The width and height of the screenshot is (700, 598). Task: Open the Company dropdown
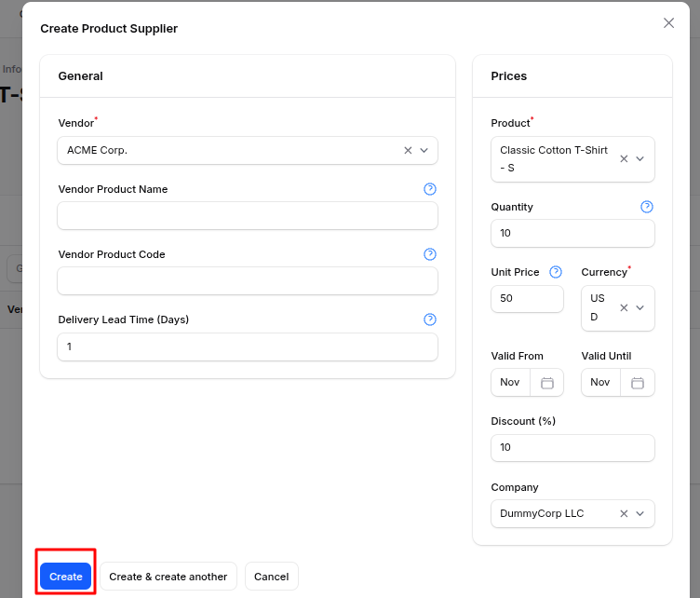pos(640,513)
